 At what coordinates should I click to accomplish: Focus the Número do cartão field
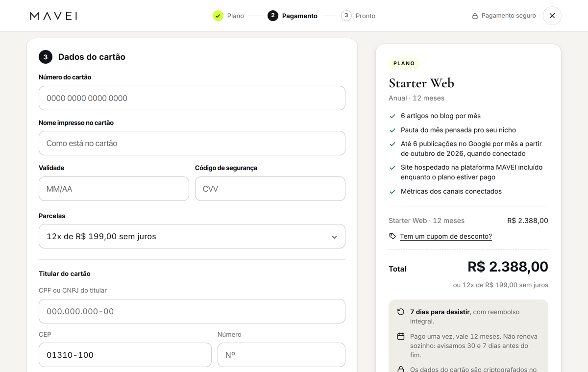(x=192, y=98)
